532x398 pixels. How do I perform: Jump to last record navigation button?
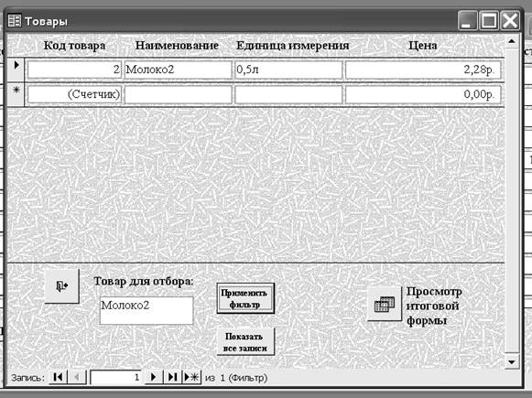coord(173,377)
